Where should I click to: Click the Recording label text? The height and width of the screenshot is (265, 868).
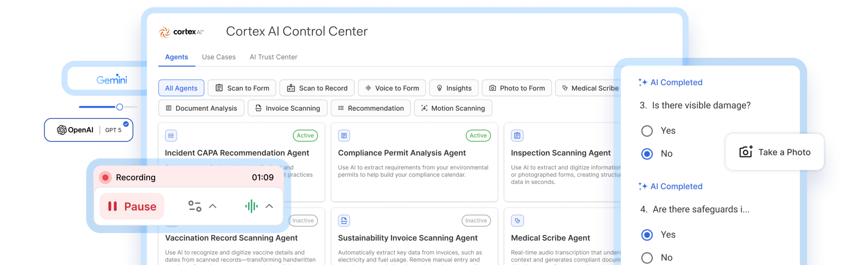coord(136,178)
